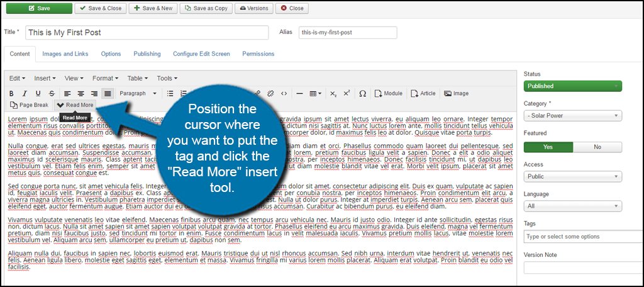The image size is (644, 287).
Task: Open the Table menu
Action: [137, 78]
